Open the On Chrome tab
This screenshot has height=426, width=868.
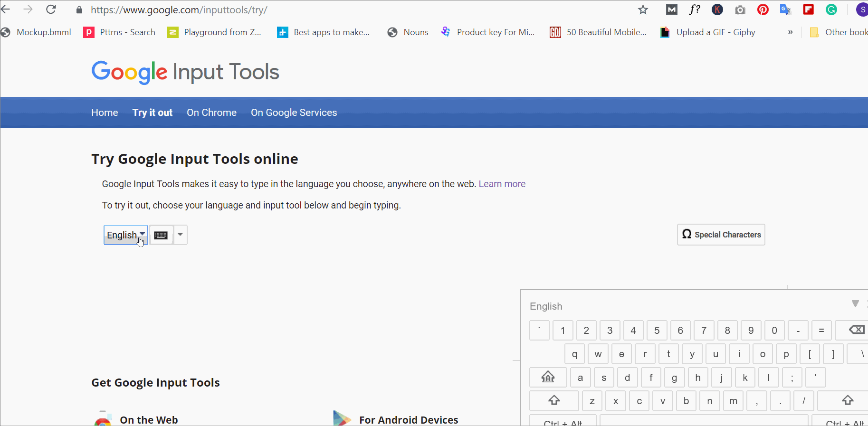pyautogui.click(x=211, y=113)
